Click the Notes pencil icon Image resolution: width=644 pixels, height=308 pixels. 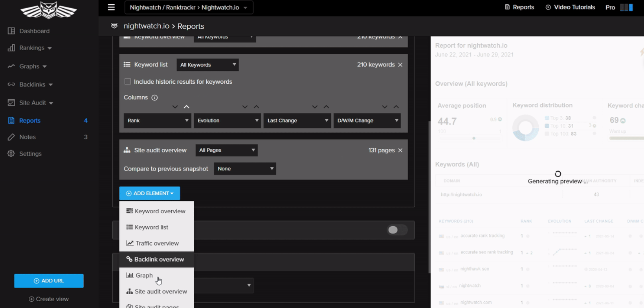[x=11, y=137]
